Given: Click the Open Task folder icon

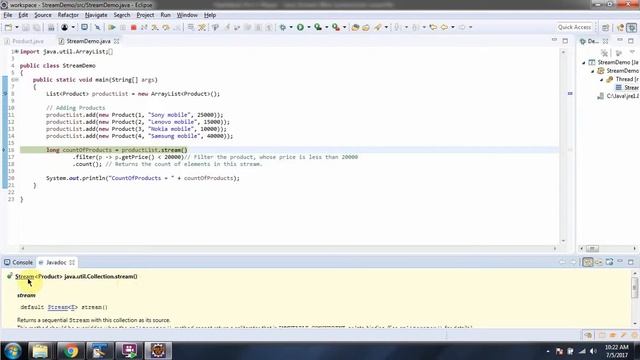Looking at the screenshot, I should pos(366,27).
